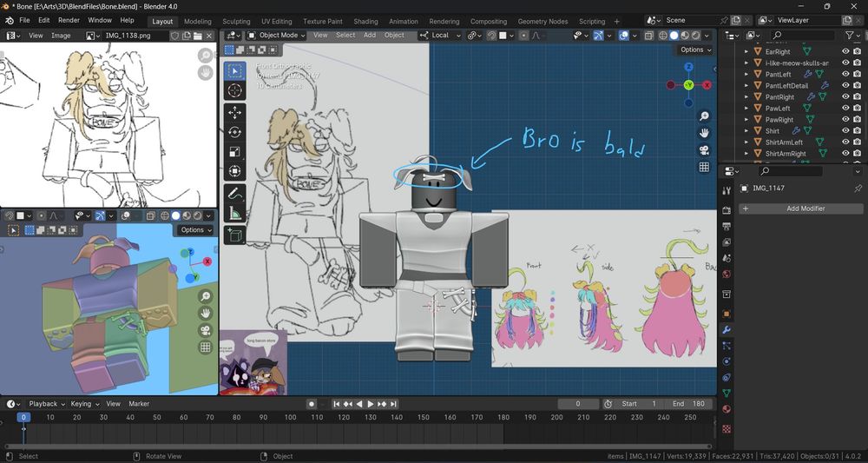Activate the Rotate tool
This screenshot has height=463, width=868.
(234, 132)
